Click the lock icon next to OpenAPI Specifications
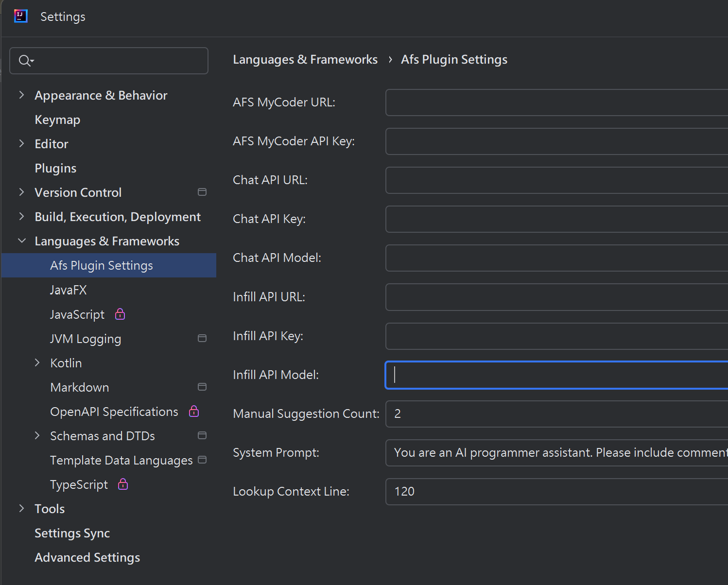The image size is (728, 585). (194, 412)
